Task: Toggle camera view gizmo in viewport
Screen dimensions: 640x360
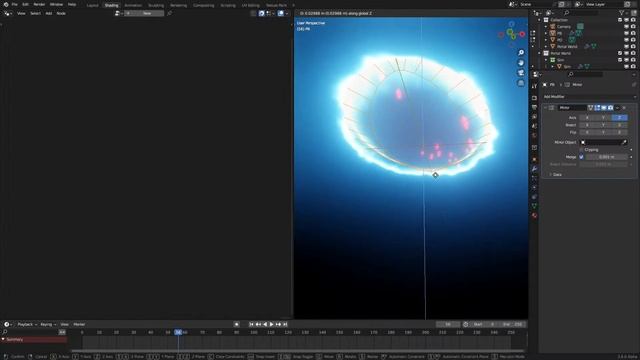Action: 521,73
